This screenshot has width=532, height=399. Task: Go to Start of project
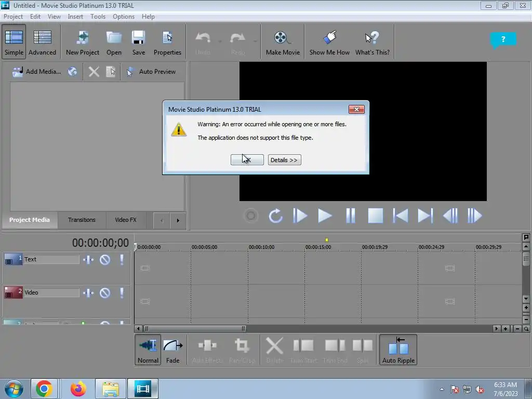pos(401,216)
